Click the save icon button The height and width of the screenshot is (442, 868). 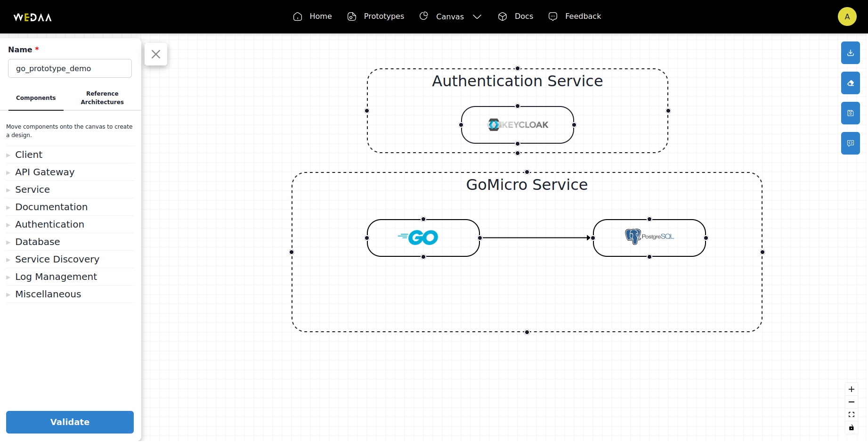tap(850, 113)
